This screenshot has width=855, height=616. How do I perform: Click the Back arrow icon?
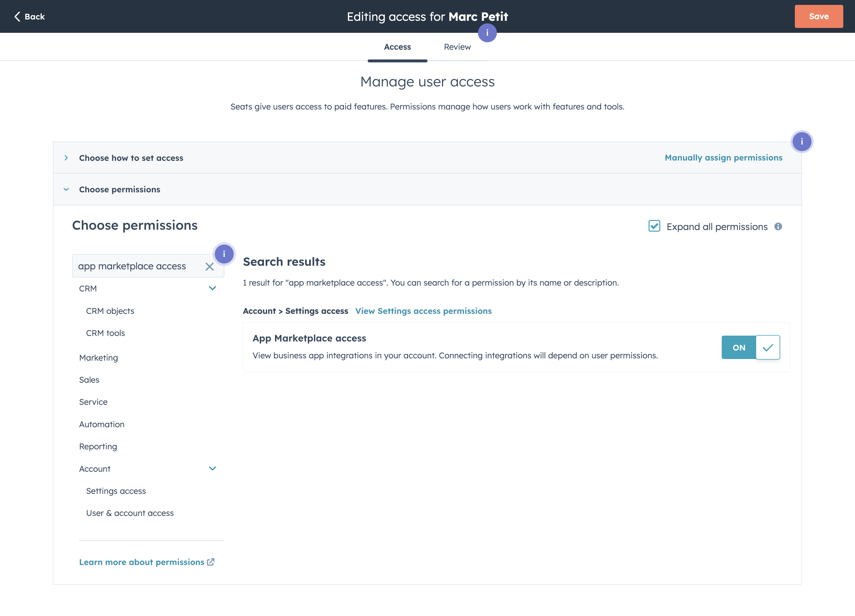coord(17,17)
